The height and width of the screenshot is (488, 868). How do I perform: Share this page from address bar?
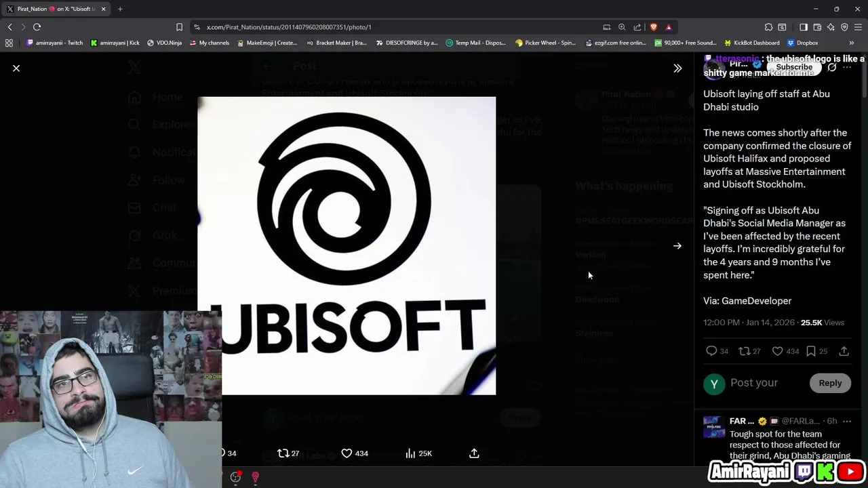coord(637,27)
